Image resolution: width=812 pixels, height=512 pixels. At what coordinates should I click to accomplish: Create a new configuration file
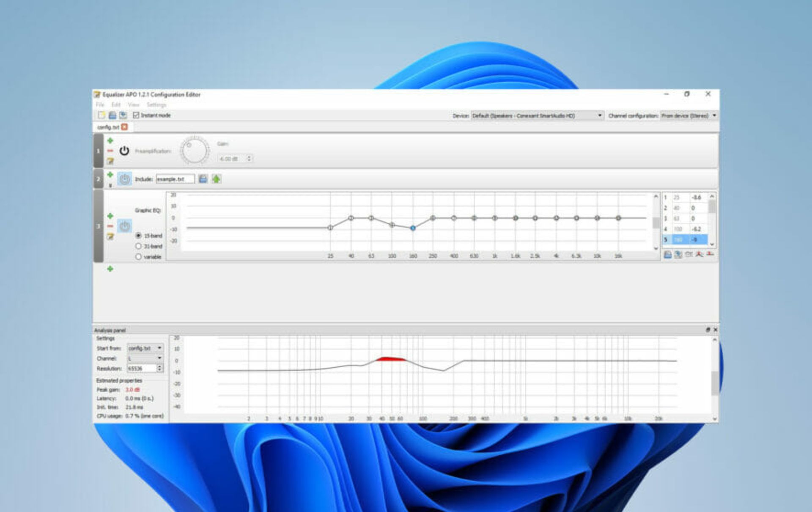coord(101,115)
